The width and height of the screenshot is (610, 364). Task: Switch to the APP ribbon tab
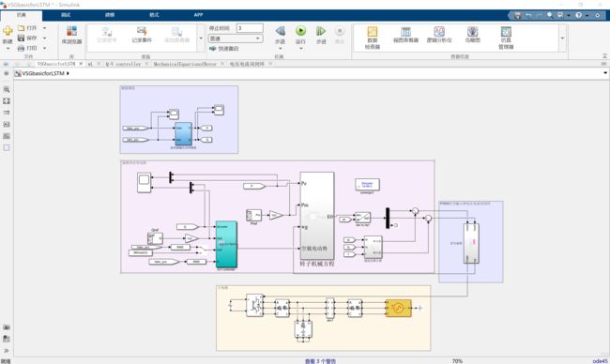tap(198, 15)
